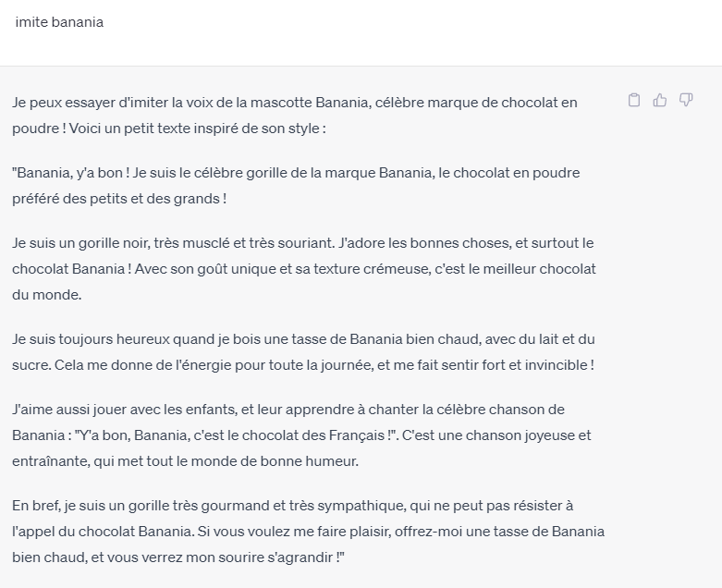
Task: Click the line starting "Je suis toujours heureux"
Action: (x=303, y=339)
